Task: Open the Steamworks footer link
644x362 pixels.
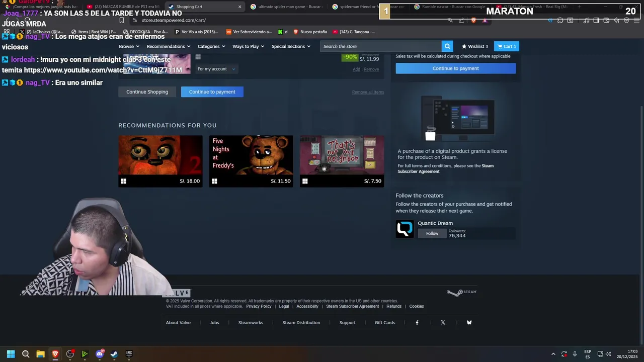Action: [251, 323]
